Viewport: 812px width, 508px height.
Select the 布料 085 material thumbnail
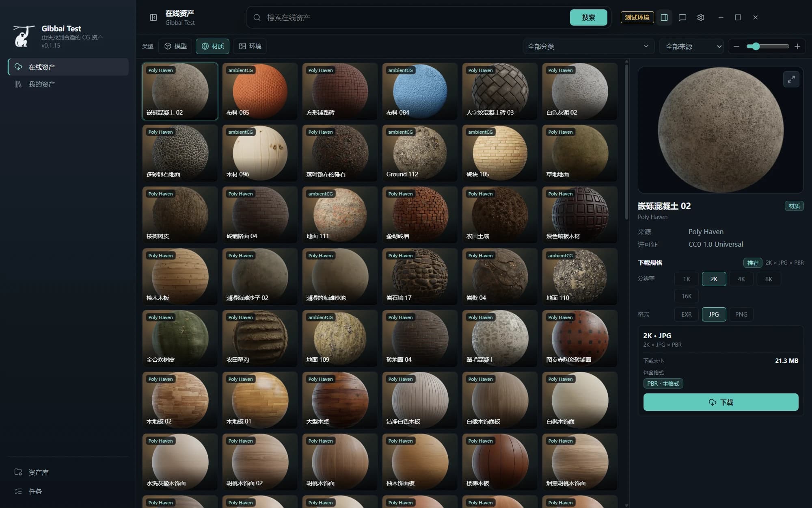tap(259, 91)
